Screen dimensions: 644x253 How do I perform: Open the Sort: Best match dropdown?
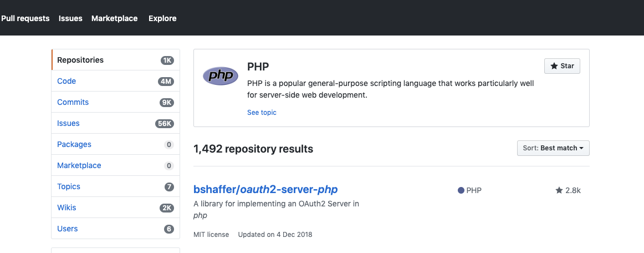[553, 148]
